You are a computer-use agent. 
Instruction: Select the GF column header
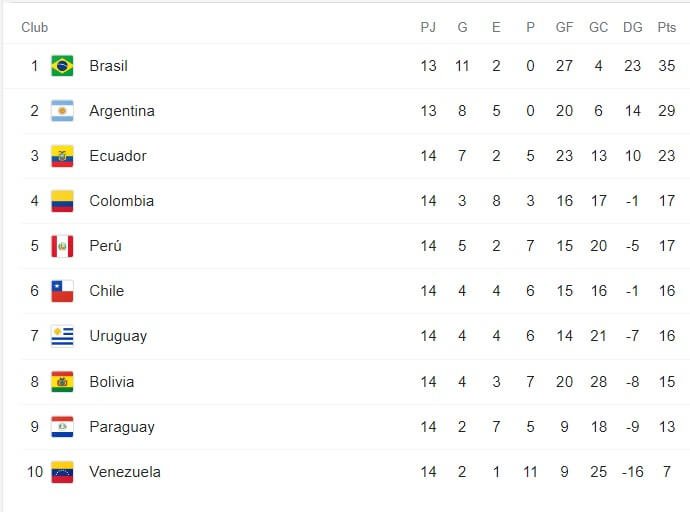pos(564,27)
